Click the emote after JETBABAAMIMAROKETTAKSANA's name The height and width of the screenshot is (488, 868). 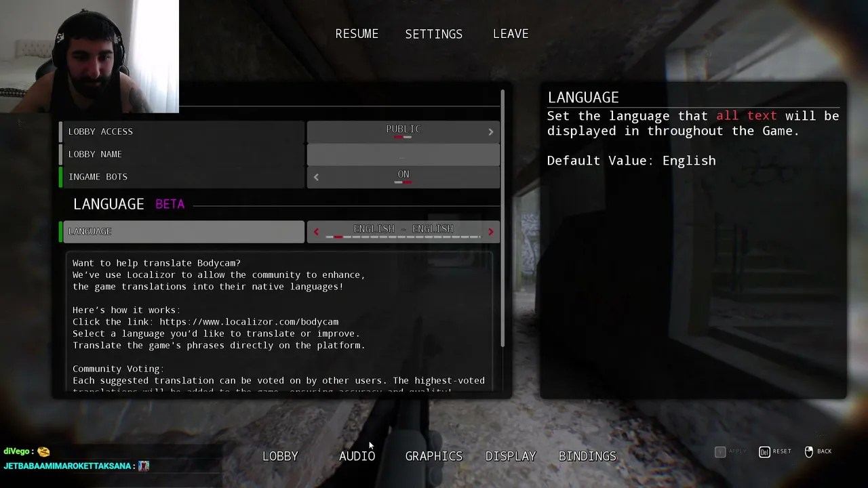143,466
